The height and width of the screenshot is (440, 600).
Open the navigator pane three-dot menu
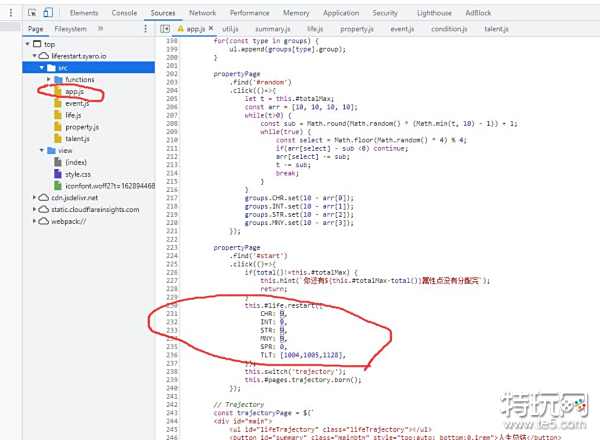[x=145, y=29]
